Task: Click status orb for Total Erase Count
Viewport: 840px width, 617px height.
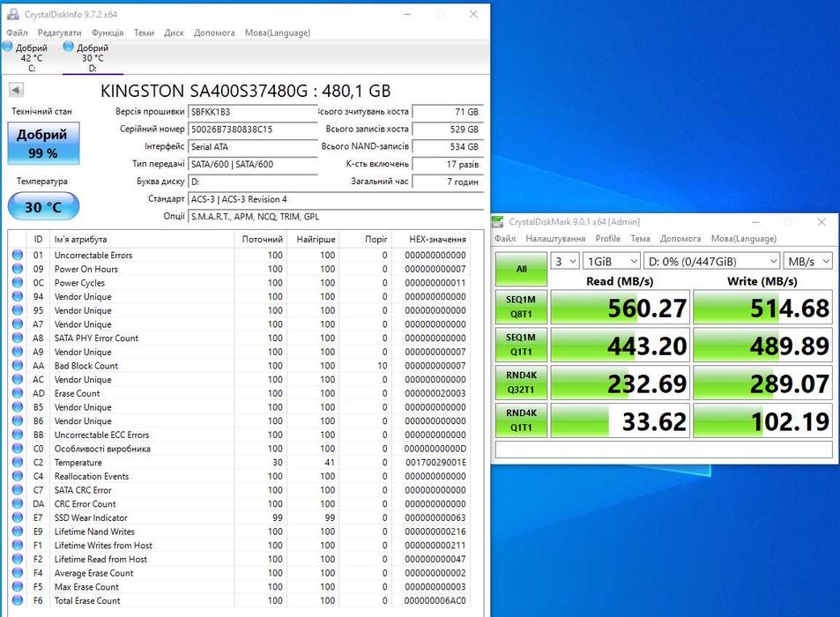Action: tap(18, 600)
